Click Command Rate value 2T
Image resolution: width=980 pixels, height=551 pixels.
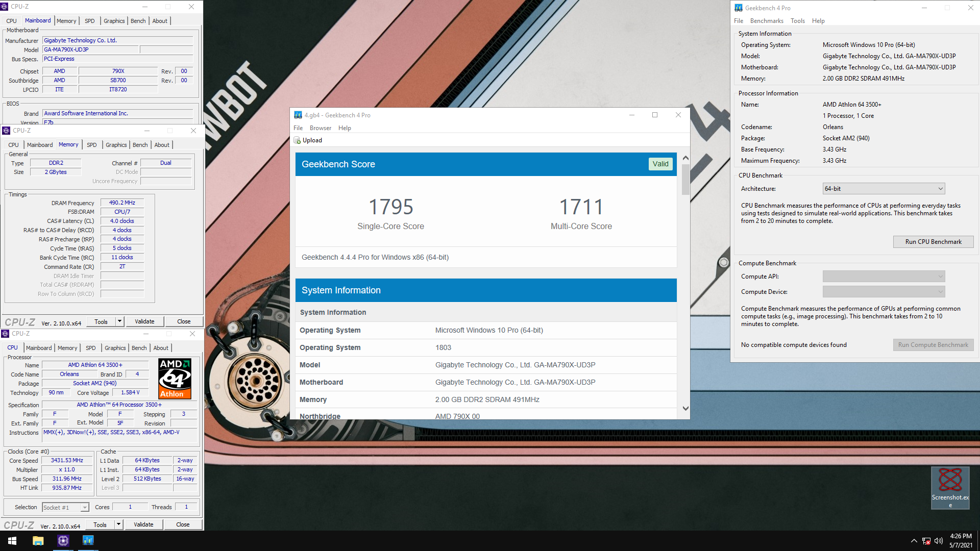(x=122, y=266)
